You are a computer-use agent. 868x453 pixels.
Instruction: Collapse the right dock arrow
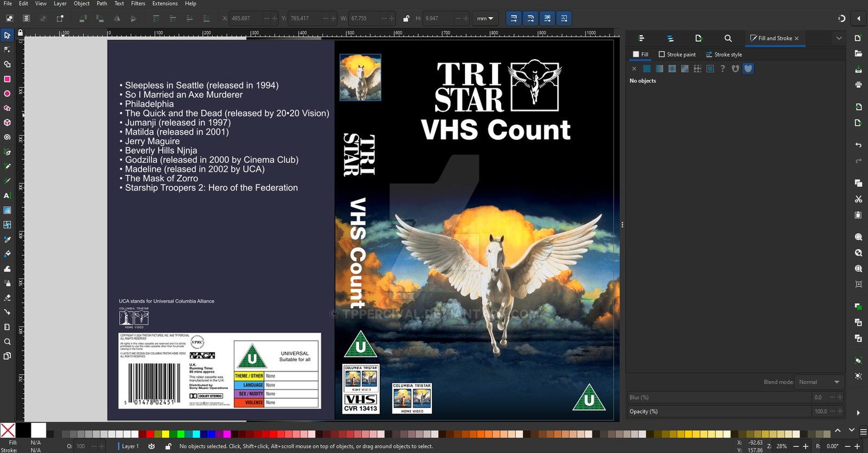coord(858,18)
